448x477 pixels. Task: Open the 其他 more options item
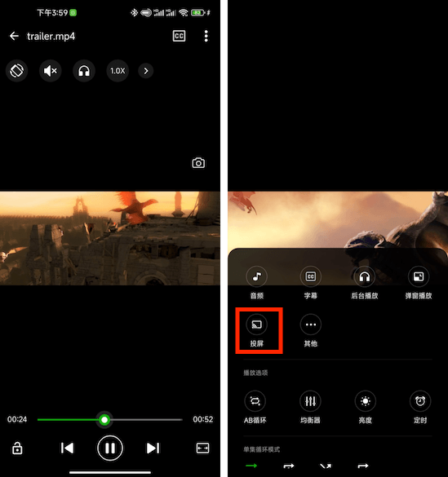(311, 330)
